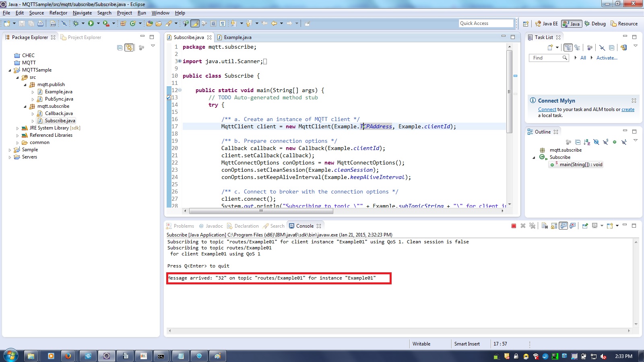644x362 pixels.
Task: Click the All filter in Task List
Action: [x=583, y=58]
